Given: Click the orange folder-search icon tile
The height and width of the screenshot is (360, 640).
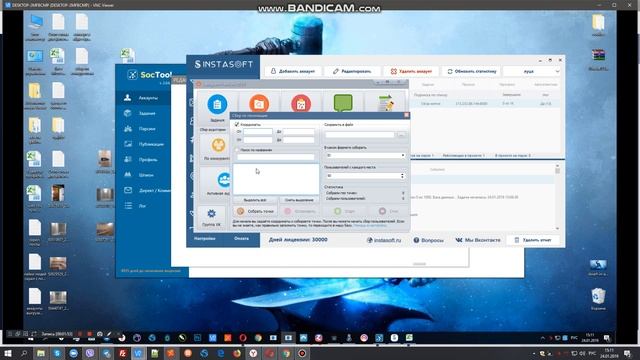Looking at the screenshot, I should coord(259,104).
